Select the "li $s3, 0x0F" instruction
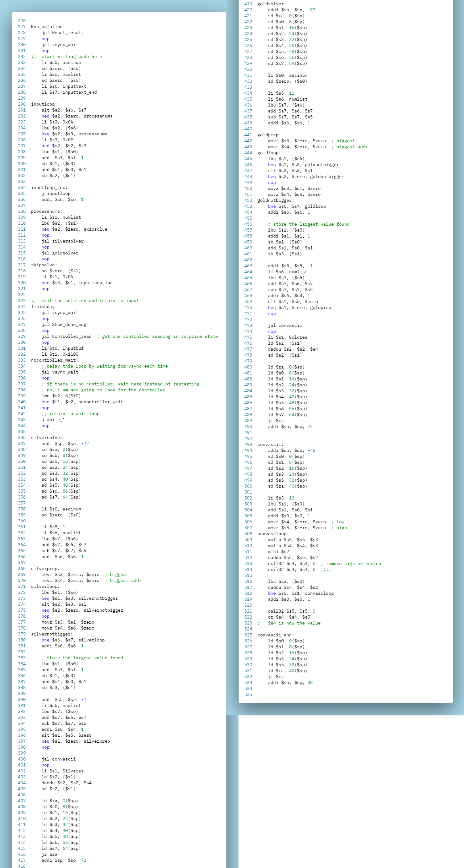 coord(57,140)
